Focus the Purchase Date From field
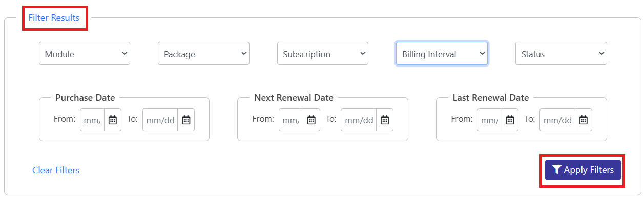Screen dimensions: 644x198 pyautogui.click(x=92, y=120)
